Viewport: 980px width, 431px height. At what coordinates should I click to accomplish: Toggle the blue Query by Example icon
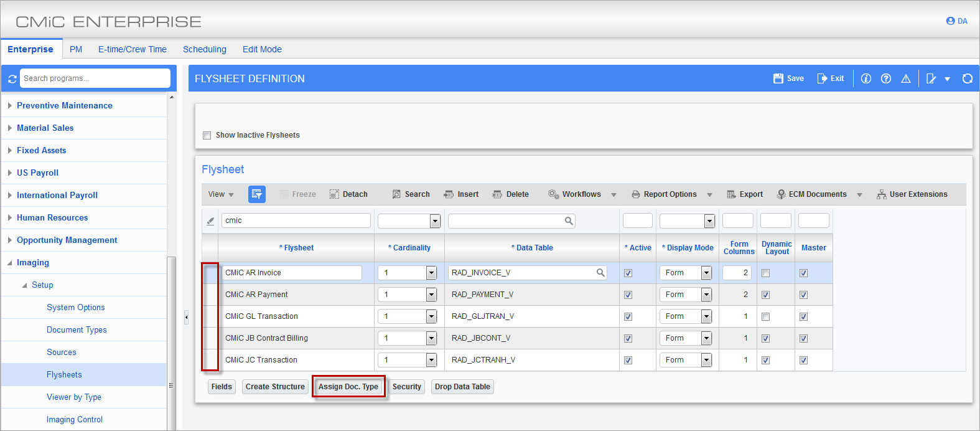pos(257,194)
